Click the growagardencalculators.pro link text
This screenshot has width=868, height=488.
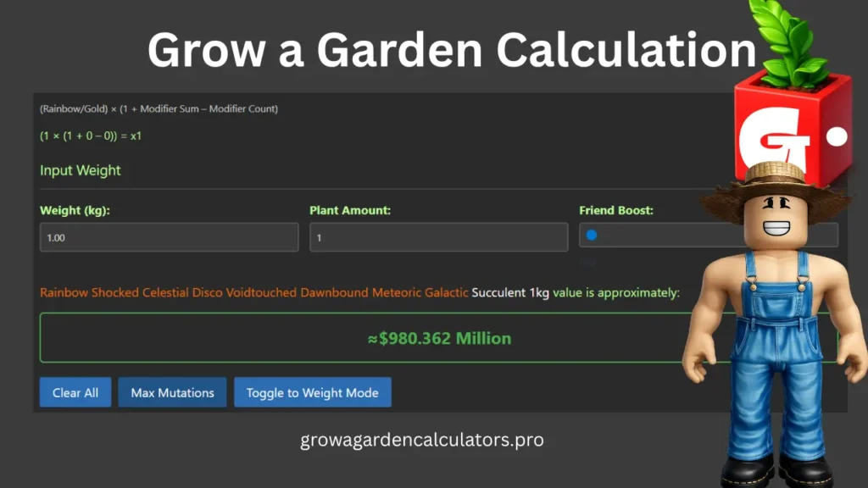click(422, 440)
